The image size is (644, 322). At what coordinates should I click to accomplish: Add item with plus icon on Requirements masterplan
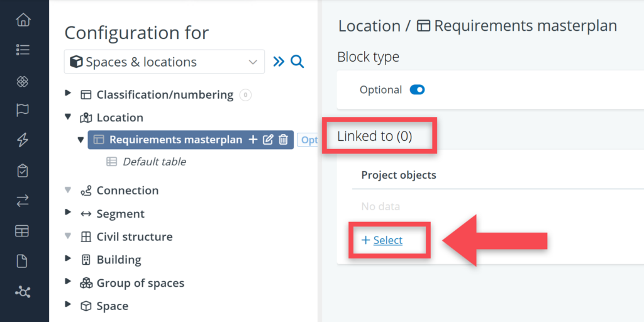(x=253, y=140)
